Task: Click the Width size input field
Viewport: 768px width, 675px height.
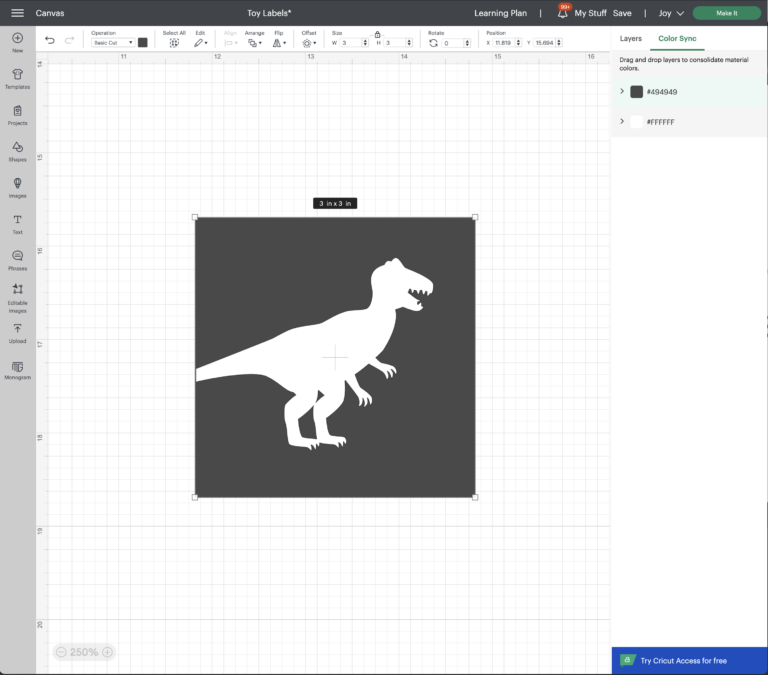Action: (349, 43)
